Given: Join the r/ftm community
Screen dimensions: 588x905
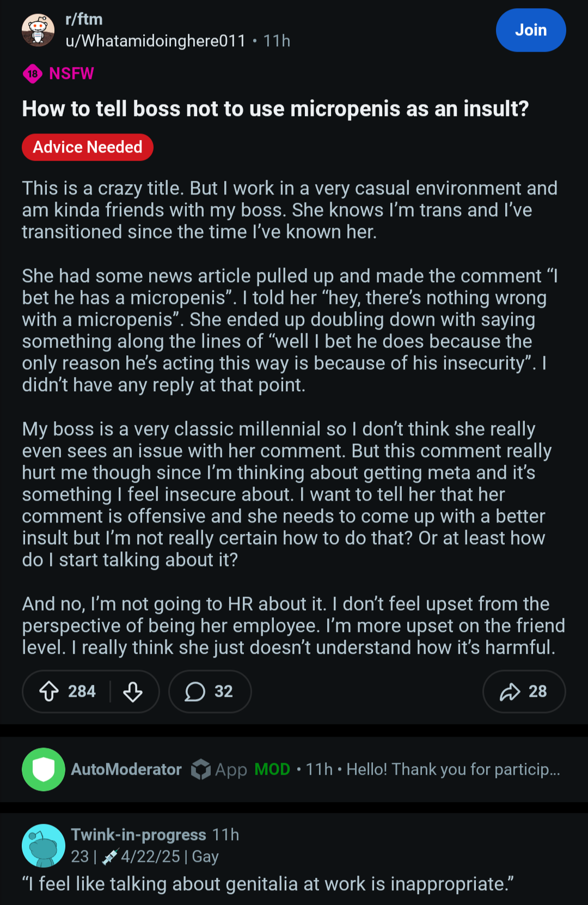Looking at the screenshot, I should 531,30.
